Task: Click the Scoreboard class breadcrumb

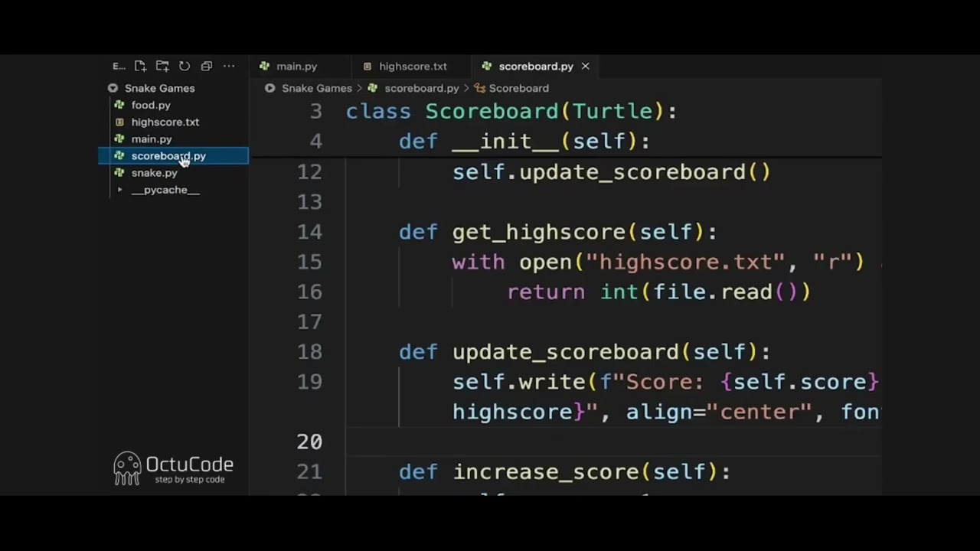Action: 518,88
